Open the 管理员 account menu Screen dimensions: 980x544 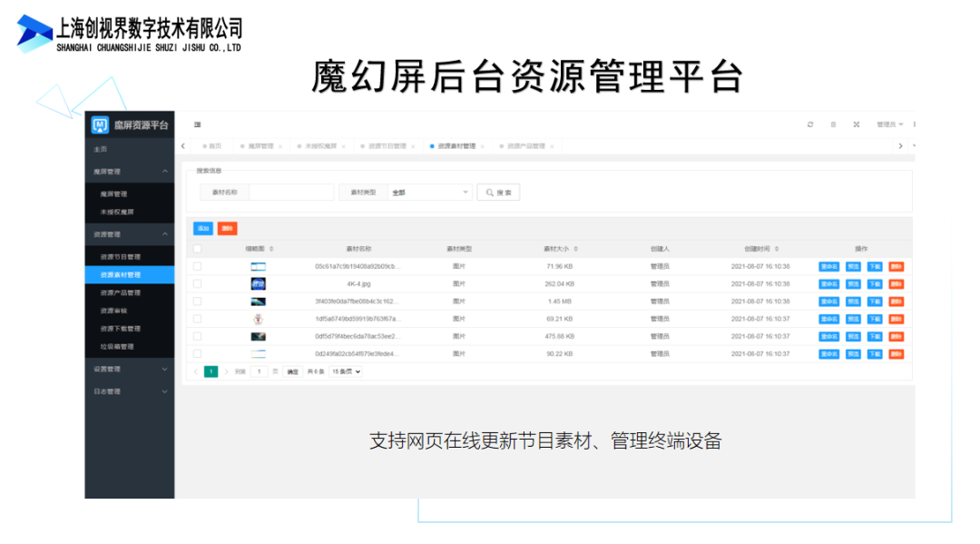[x=885, y=124]
